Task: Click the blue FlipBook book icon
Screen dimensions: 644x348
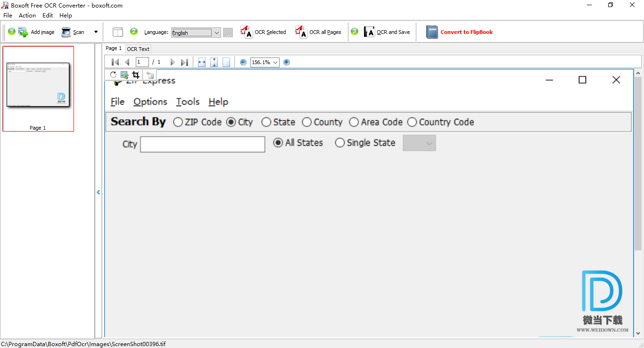Action: click(432, 32)
